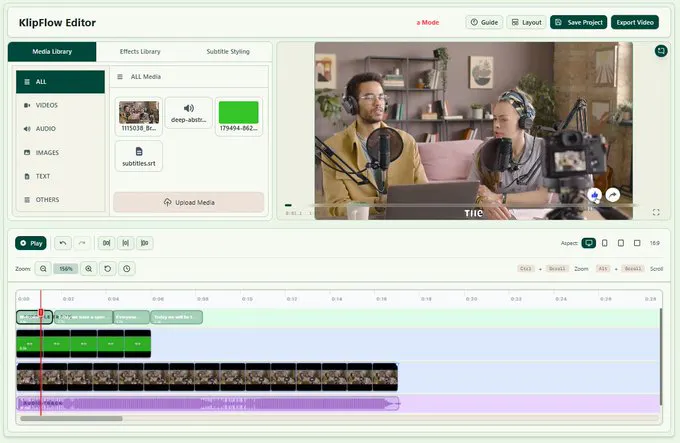The height and width of the screenshot is (443, 680).
Task: Trim clip start at playhead
Action: (106, 243)
